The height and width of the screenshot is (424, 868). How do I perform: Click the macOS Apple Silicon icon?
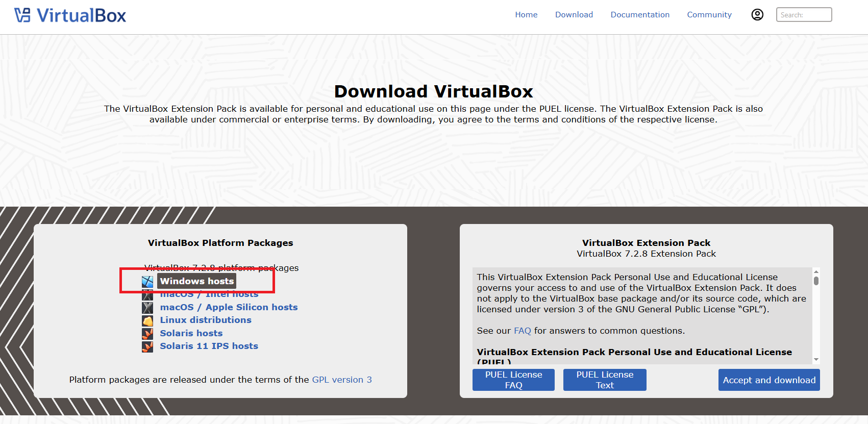point(147,308)
